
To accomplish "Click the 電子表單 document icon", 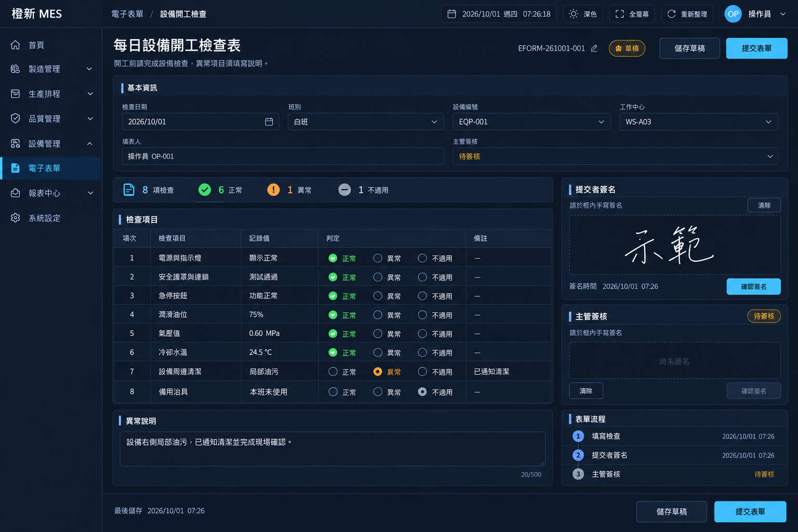I will [16, 168].
